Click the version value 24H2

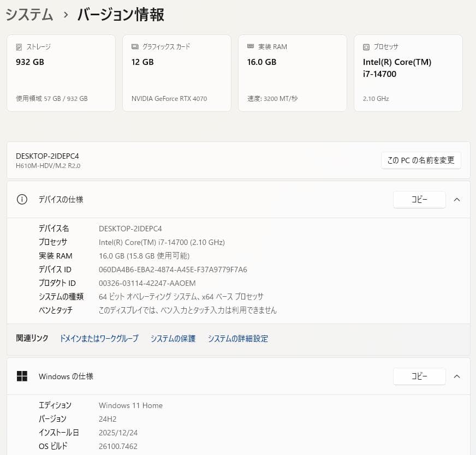click(x=108, y=419)
